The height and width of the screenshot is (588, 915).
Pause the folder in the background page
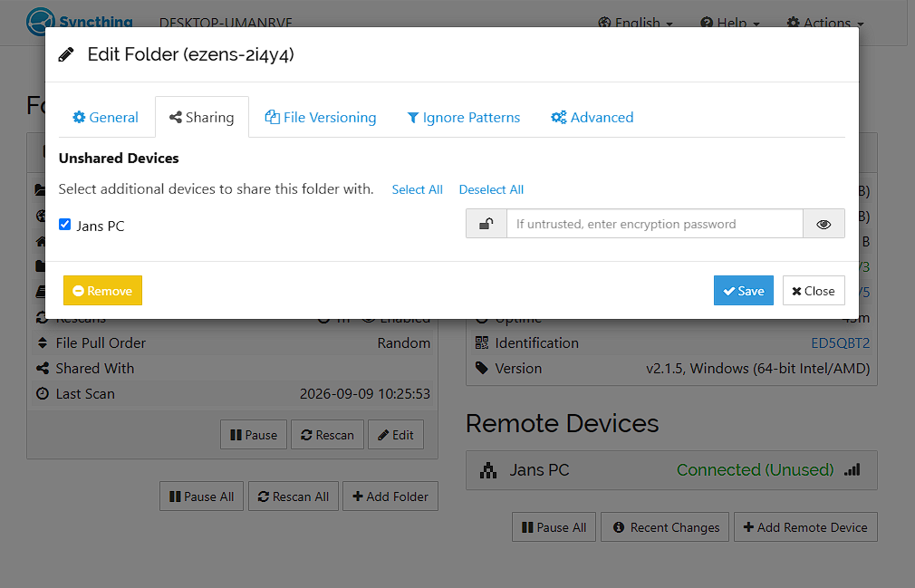tap(254, 435)
